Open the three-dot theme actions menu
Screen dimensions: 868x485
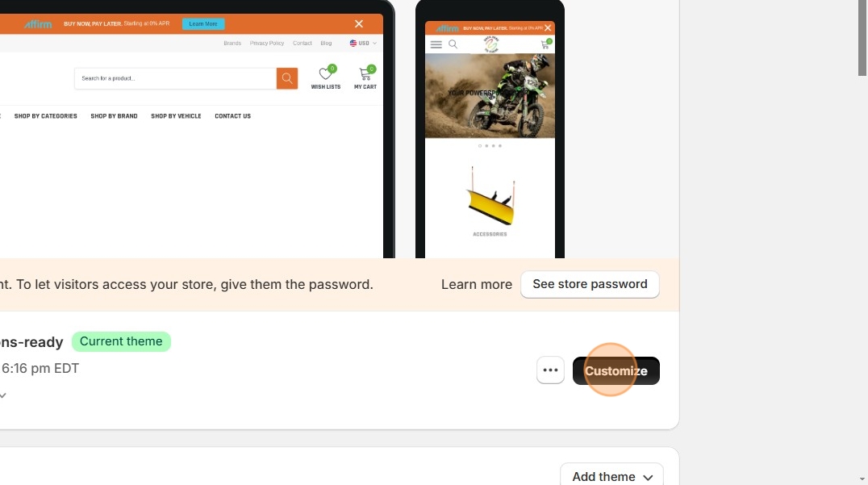coord(550,370)
